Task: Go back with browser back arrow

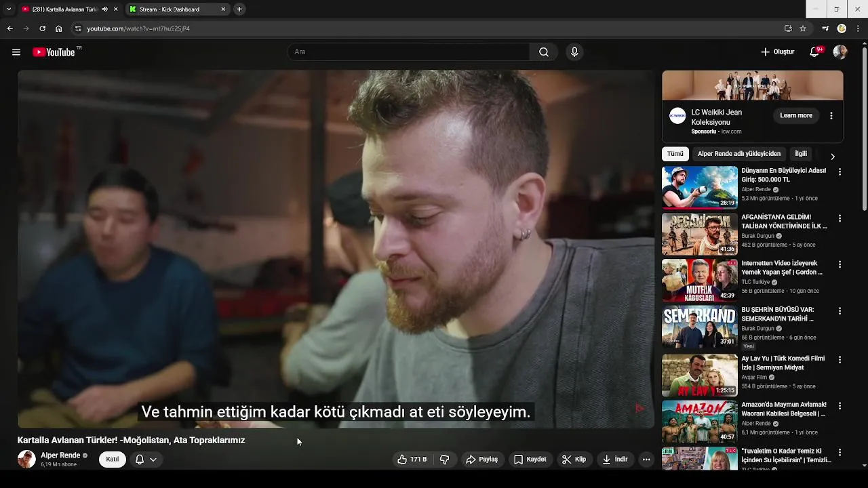Action: point(9,28)
